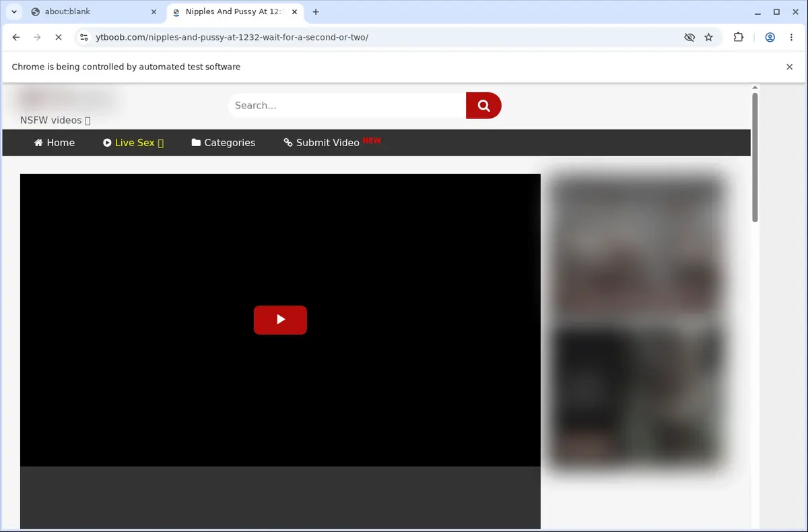
Task: Click the page vertical scrollbar thumb
Action: click(755, 157)
